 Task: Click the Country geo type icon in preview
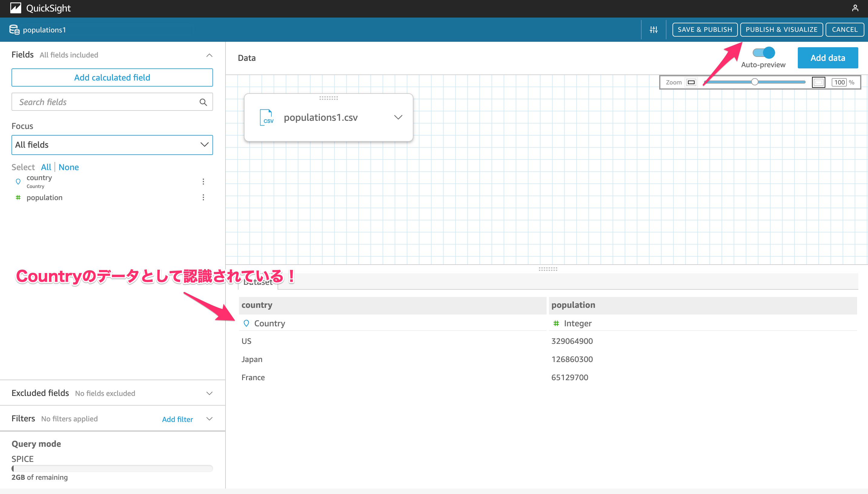246,323
